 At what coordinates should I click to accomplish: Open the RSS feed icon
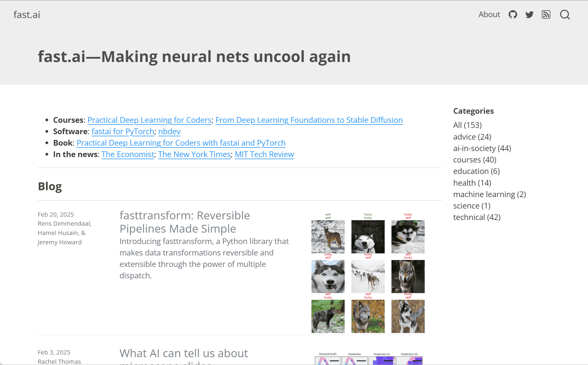pyautogui.click(x=546, y=14)
